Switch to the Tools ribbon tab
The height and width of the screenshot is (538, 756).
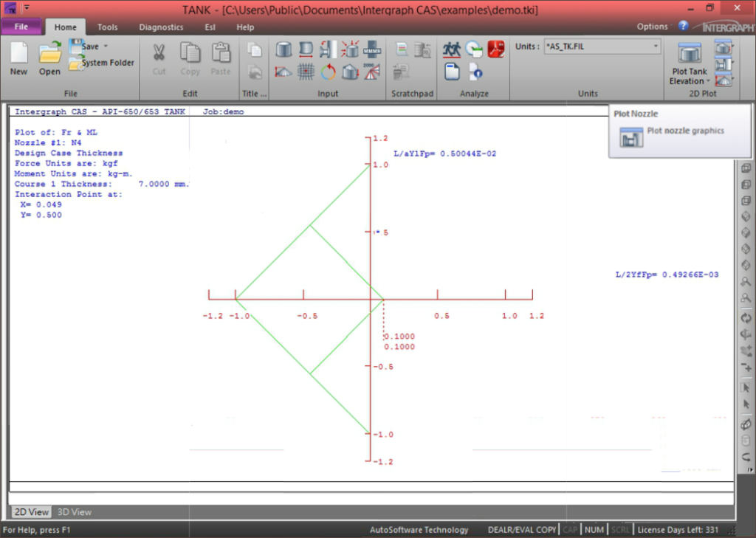[x=108, y=27]
